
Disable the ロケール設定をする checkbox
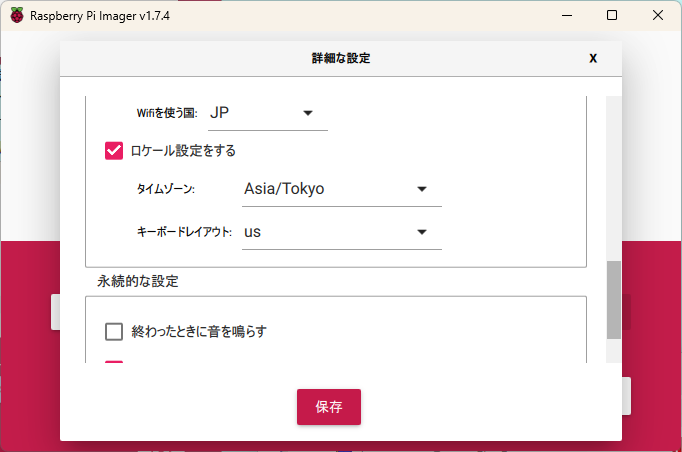pos(114,151)
